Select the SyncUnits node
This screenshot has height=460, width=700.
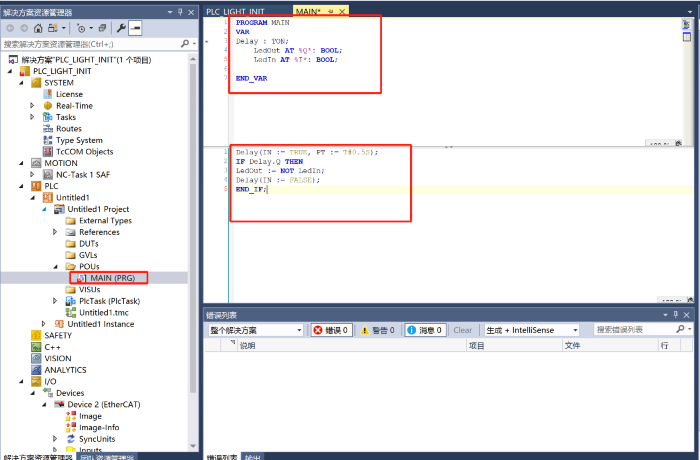(97, 439)
